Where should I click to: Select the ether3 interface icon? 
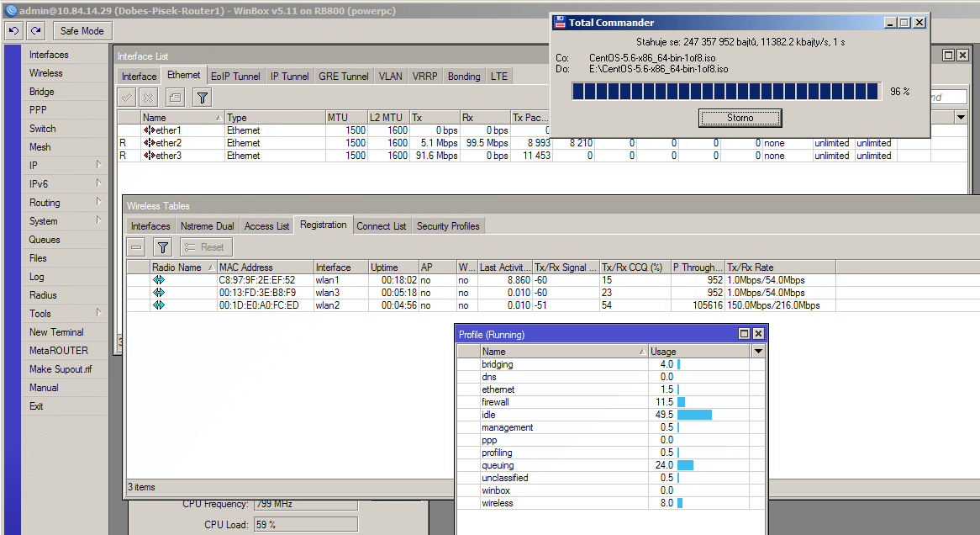[150, 155]
